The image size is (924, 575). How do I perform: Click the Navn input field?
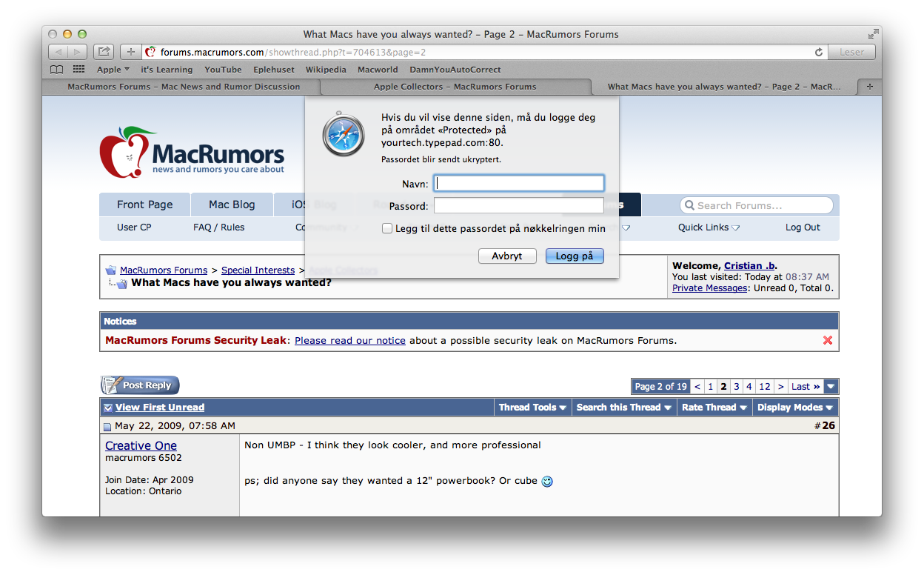tap(519, 183)
